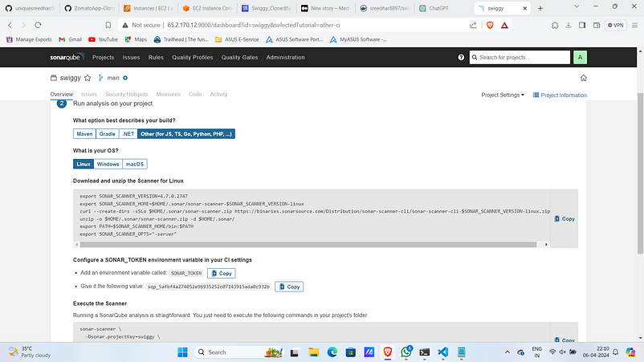This screenshot has width=644, height=362.
Task: Share this page from address bar
Action: tap(473, 25)
